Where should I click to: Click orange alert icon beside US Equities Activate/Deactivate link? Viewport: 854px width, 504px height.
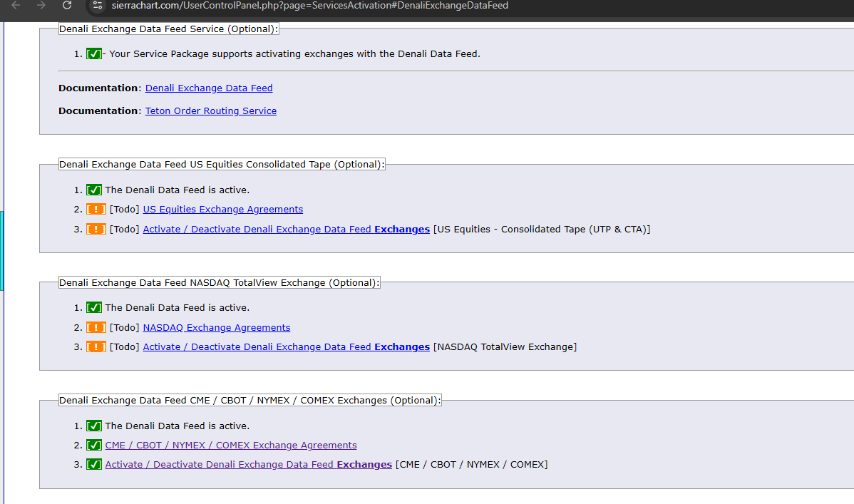tap(96, 230)
